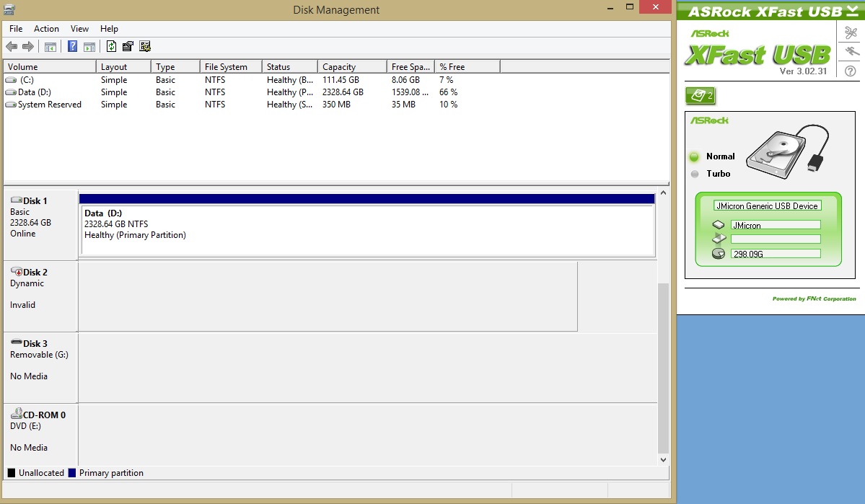Open XFast USB help question mark icon
Screen dimensions: 865x504
point(851,71)
